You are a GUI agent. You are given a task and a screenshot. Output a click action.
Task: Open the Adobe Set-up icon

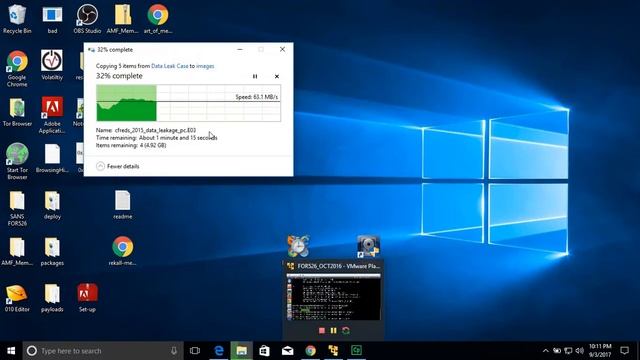pos(87,298)
